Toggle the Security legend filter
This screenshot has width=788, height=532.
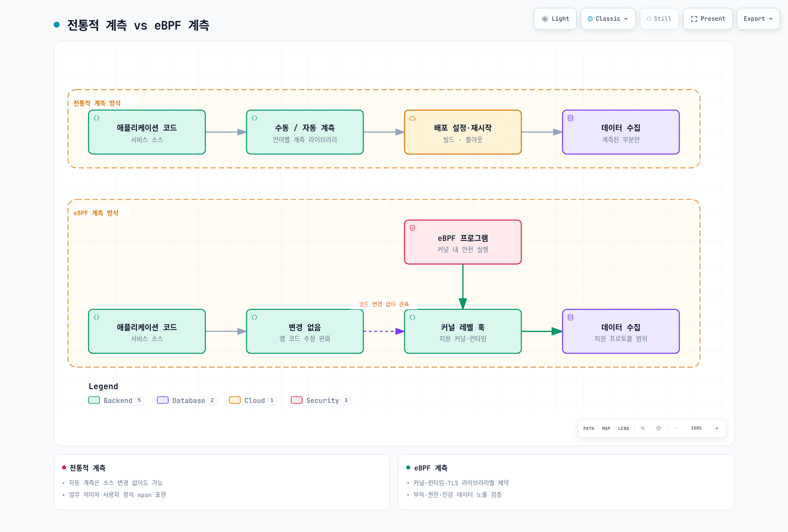(x=321, y=400)
